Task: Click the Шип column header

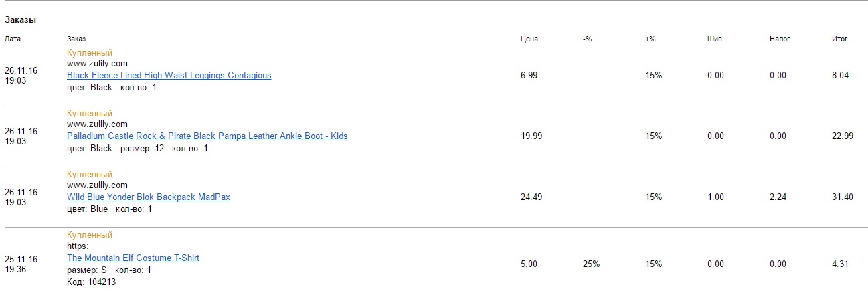Action: (x=714, y=39)
